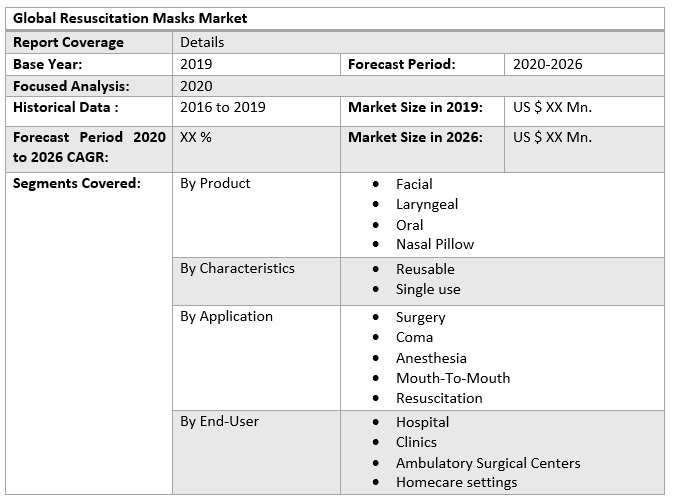The height and width of the screenshot is (504, 677).
Task: Select the Mouth-To-Mouth list entry
Action: coord(453,378)
